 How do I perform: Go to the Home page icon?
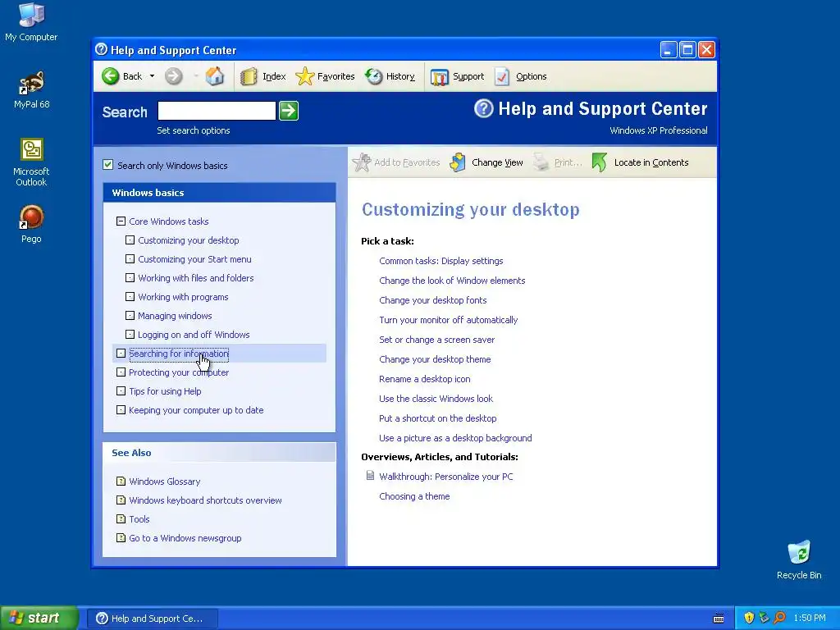(215, 76)
